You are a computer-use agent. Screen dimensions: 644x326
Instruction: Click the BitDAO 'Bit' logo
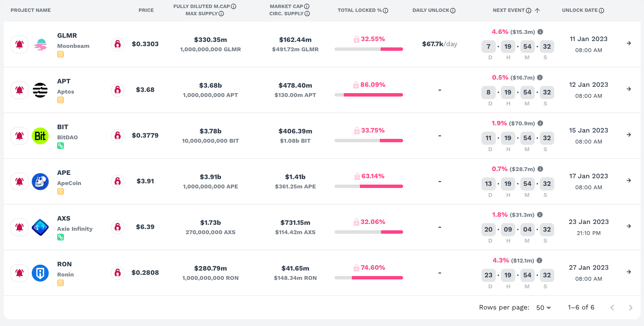(40, 135)
